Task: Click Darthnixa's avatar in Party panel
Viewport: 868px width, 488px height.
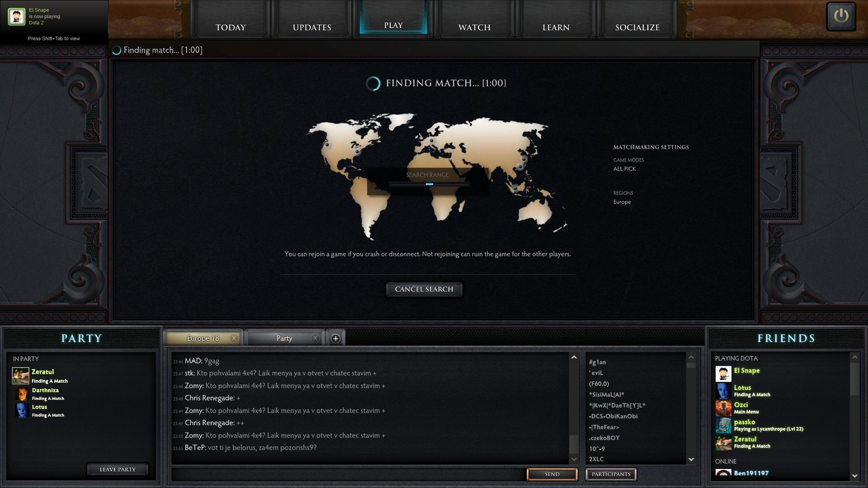Action: point(22,394)
